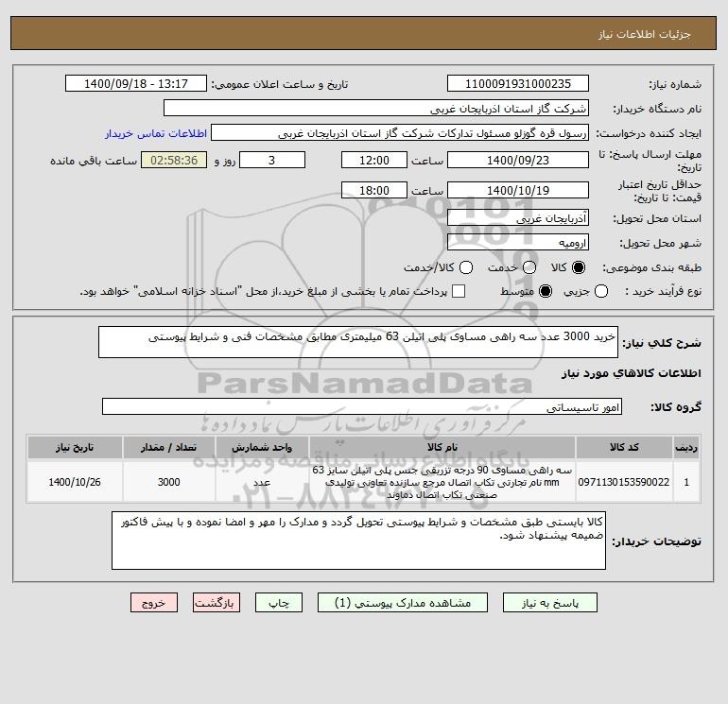Click the goods group field امور تاسیساتی
Screen dimensions: 728x704
(x=362, y=406)
